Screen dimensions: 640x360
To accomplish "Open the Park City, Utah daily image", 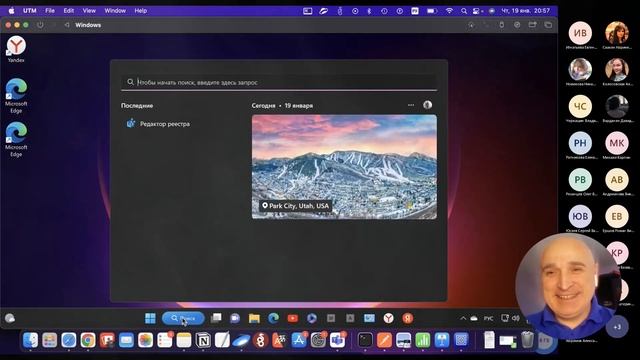I will [344, 167].
